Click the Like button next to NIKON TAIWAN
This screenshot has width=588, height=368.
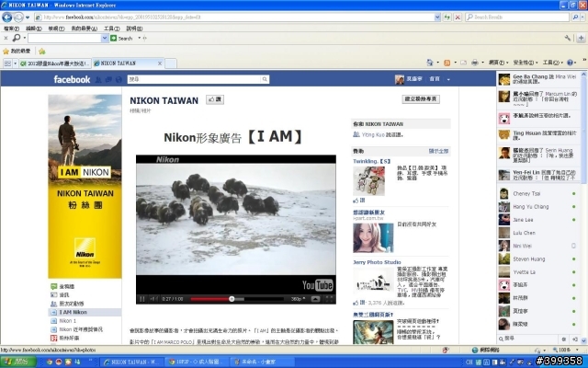point(215,99)
